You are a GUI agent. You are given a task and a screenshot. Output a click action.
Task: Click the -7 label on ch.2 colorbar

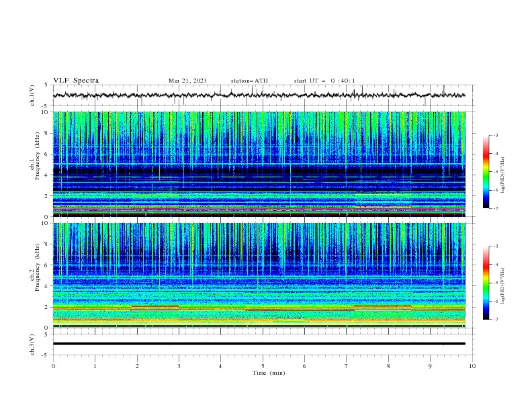pyautogui.click(x=495, y=320)
